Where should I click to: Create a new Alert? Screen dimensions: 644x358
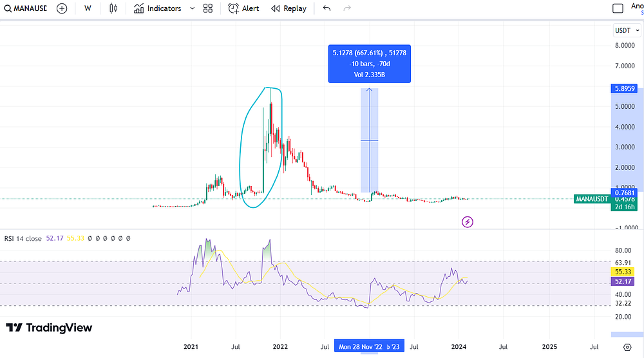coord(243,8)
